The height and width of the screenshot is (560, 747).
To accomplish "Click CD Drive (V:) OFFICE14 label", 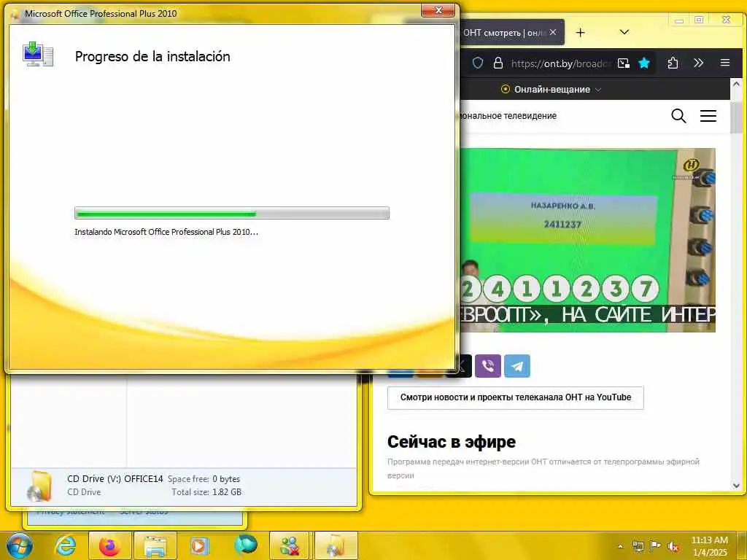I will point(115,478).
